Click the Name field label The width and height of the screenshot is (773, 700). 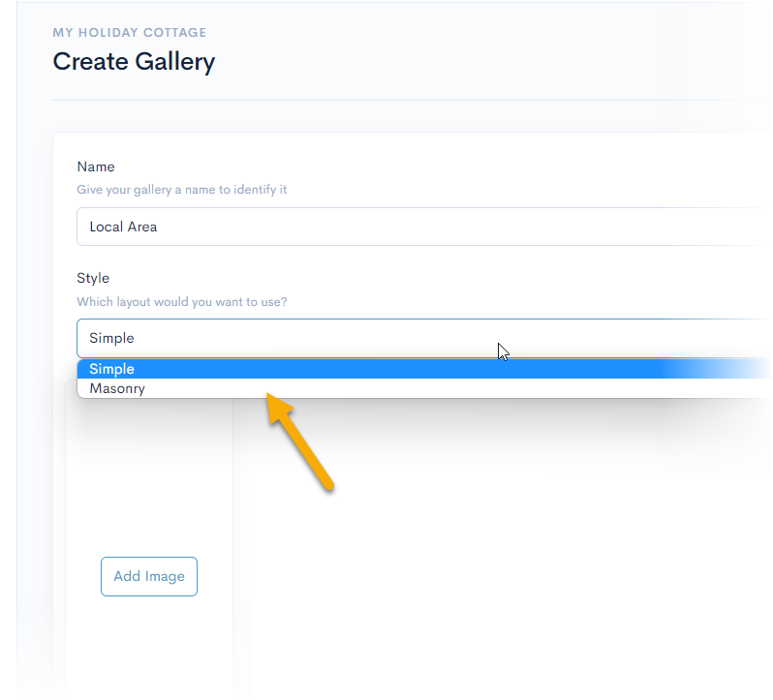tap(96, 167)
